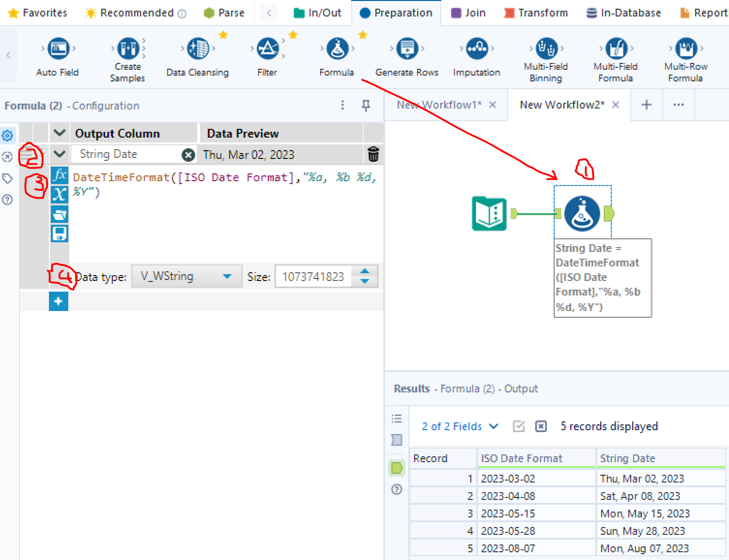Click the Filter tool icon
The width and height of the screenshot is (729, 560).
[x=267, y=48]
